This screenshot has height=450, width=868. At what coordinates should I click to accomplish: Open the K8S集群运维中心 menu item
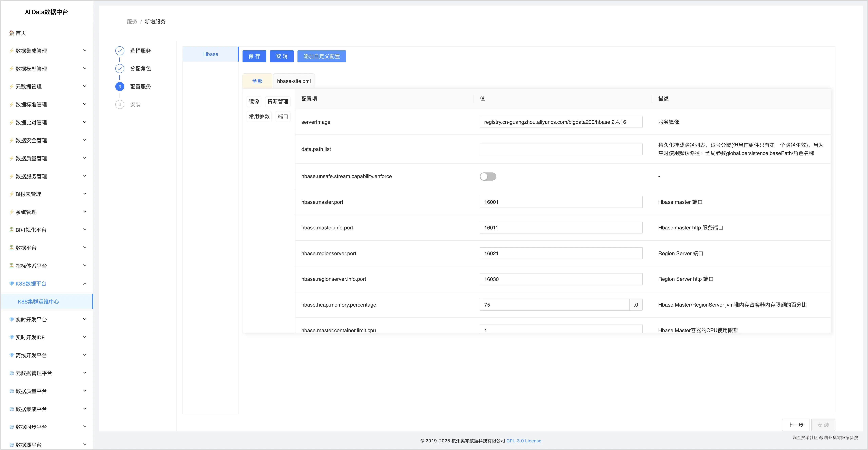pyautogui.click(x=38, y=301)
